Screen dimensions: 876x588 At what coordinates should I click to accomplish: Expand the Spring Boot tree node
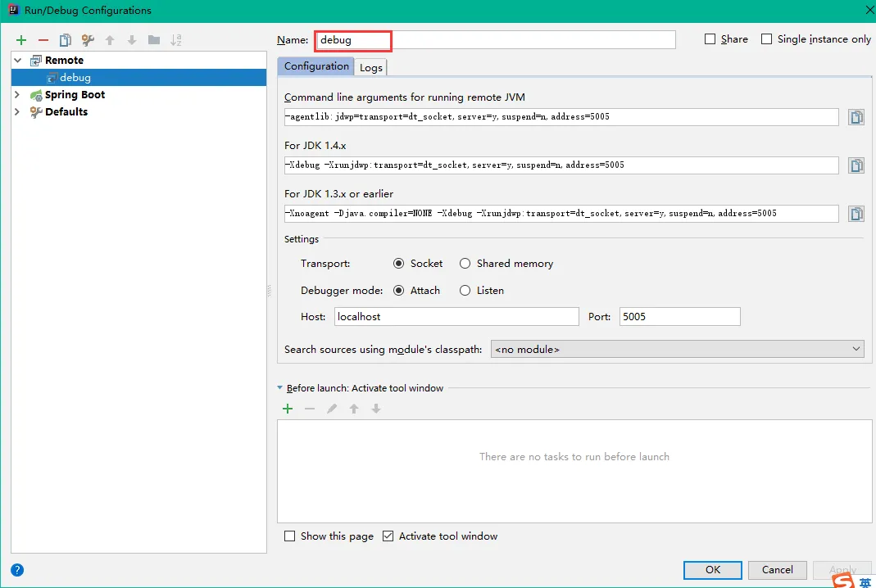(17, 95)
